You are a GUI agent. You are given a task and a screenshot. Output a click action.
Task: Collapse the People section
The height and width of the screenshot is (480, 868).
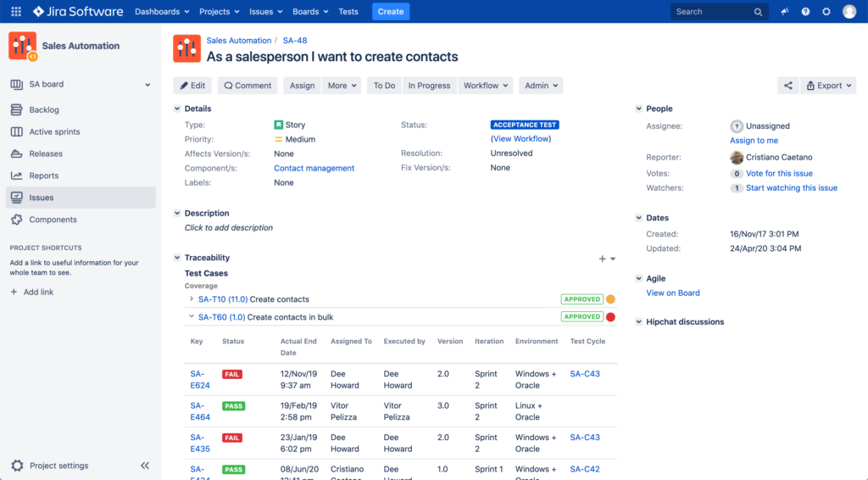(639, 109)
